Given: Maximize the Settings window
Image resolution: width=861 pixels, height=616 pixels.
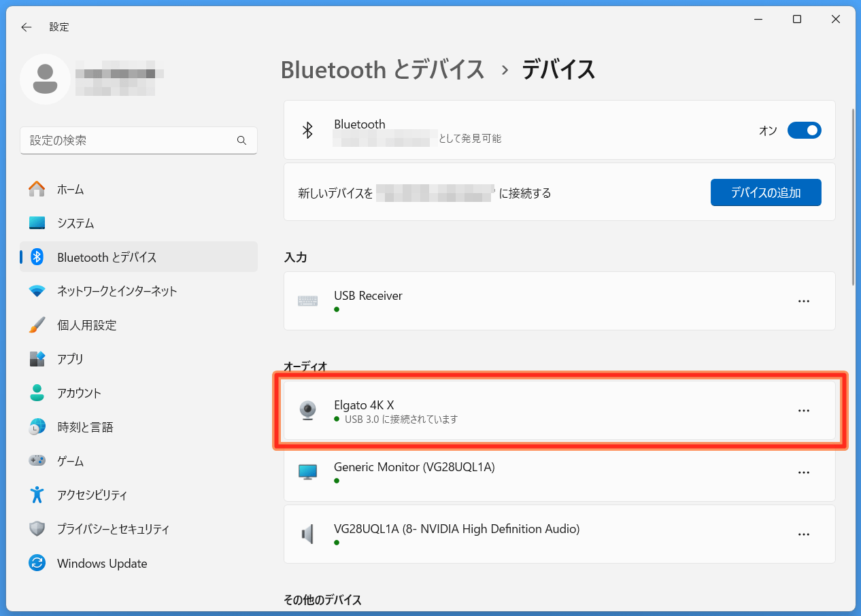Looking at the screenshot, I should 797,19.
